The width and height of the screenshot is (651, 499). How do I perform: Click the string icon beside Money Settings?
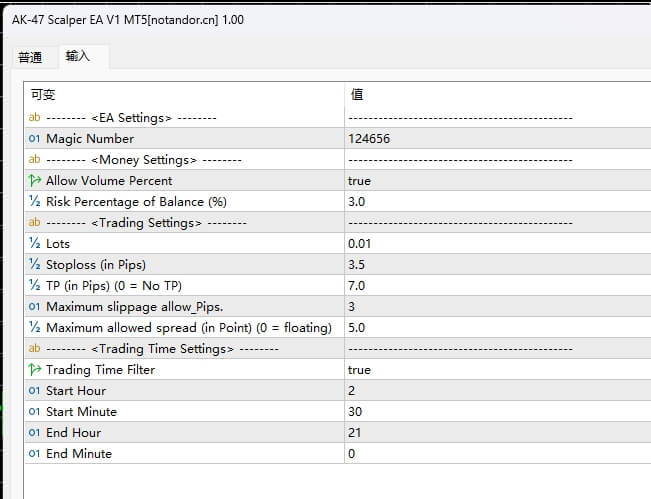(x=34, y=159)
